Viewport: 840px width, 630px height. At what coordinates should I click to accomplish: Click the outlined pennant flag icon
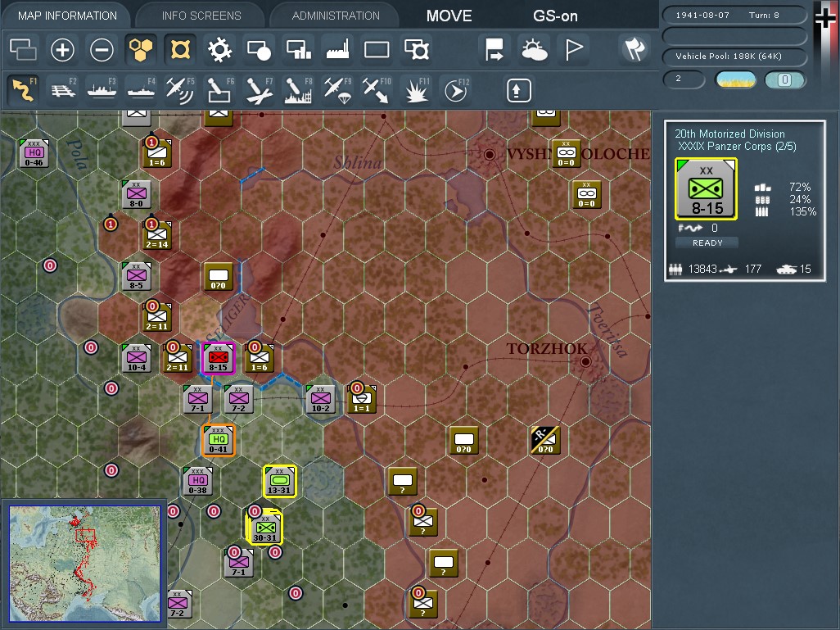[574, 50]
